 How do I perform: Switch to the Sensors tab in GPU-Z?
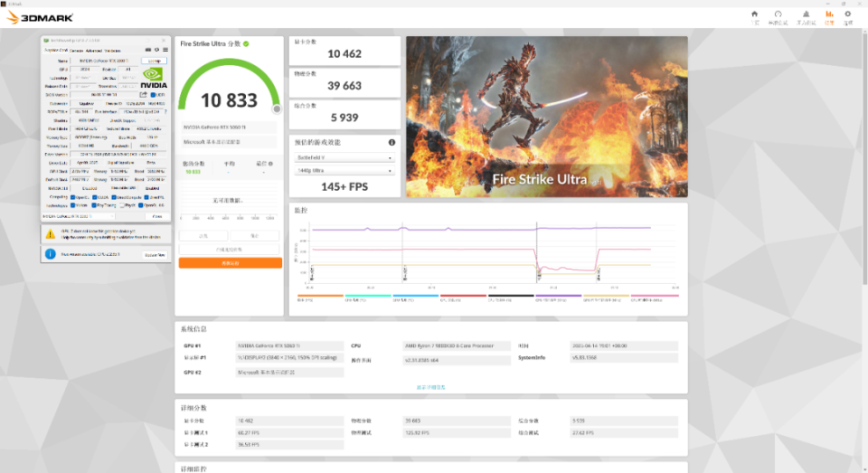pos(76,51)
